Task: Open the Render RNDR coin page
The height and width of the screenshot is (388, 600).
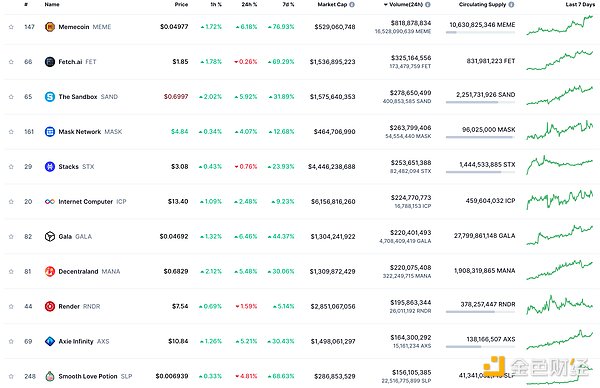Action: pos(79,306)
